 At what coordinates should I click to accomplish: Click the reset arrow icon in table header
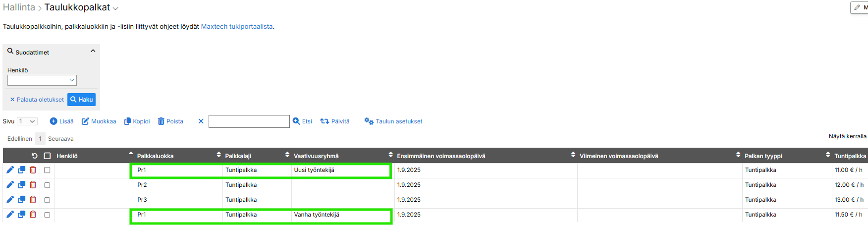coord(34,156)
